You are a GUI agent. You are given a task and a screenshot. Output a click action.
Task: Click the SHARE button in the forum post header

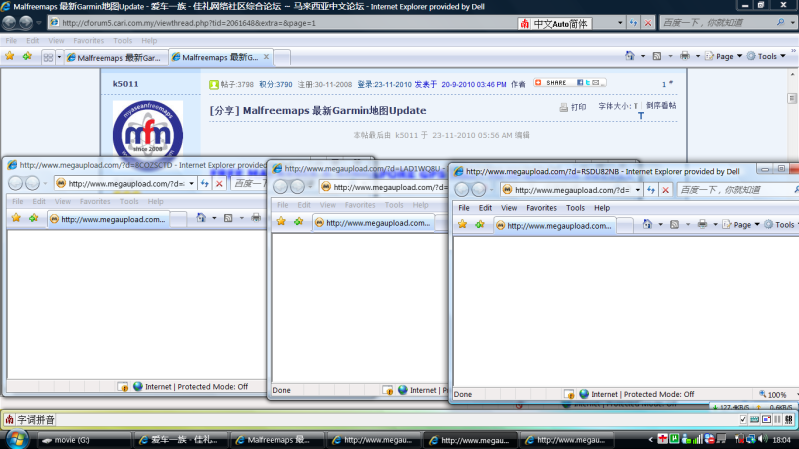coord(556,83)
